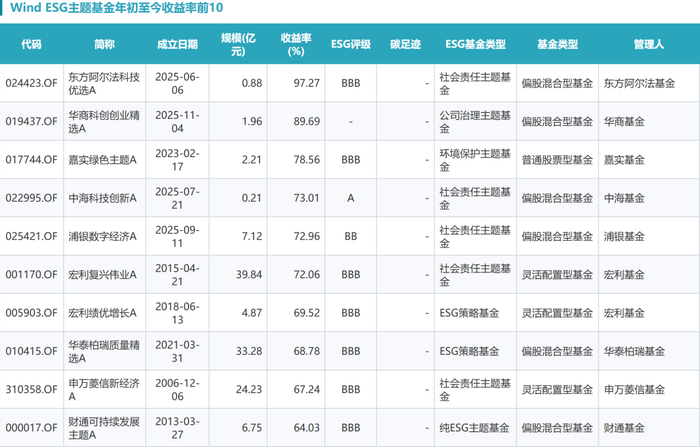Click manager 嘉实基金
This screenshot has height=447, width=700.
[x=624, y=160]
